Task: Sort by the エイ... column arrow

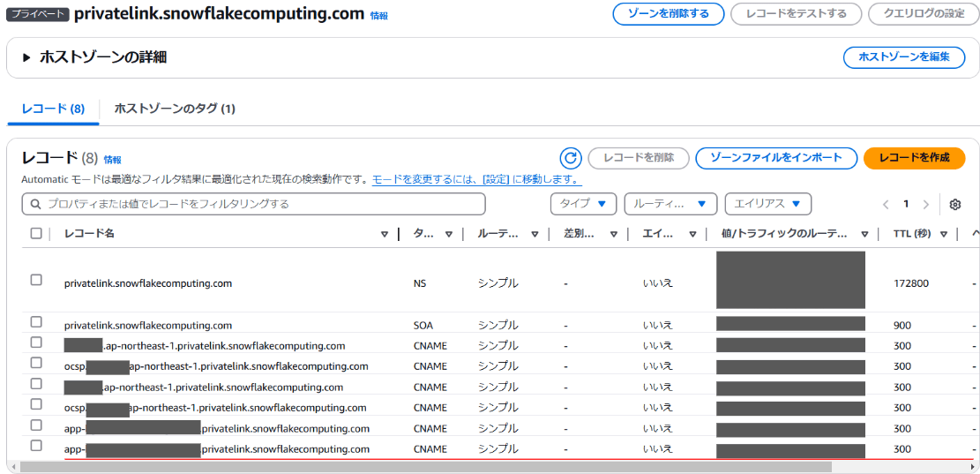Action: click(x=692, y=235)
